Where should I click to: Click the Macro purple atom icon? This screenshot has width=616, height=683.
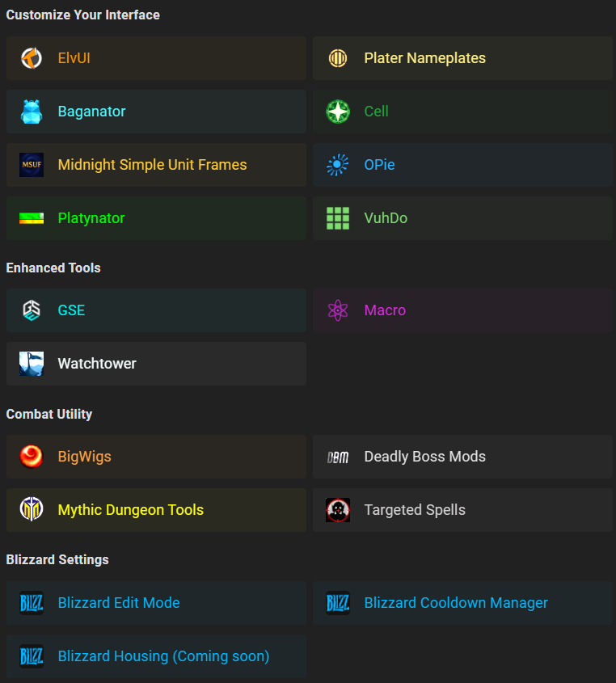coord(338,310)
